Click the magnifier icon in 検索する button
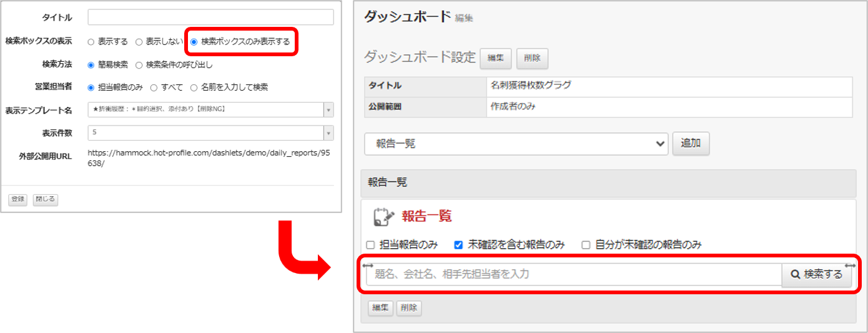Viewport: 868px width, 333px height. pyautogui.click(x=796, y=274)
